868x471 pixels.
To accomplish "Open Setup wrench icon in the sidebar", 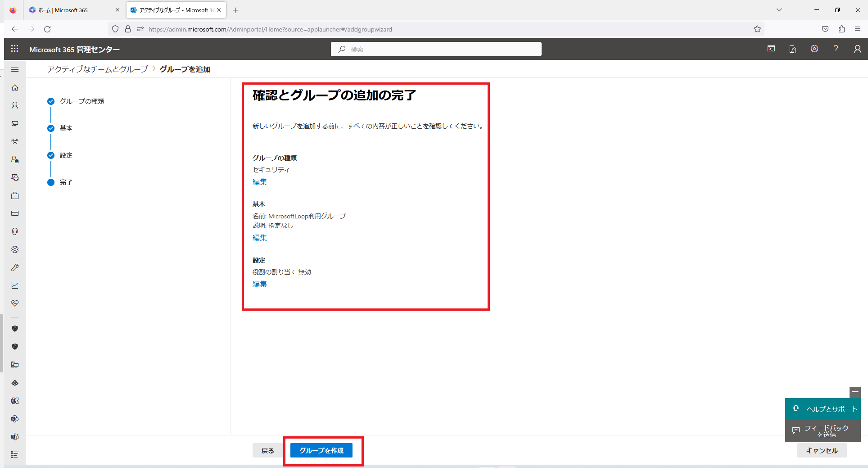I will point(15,267).
